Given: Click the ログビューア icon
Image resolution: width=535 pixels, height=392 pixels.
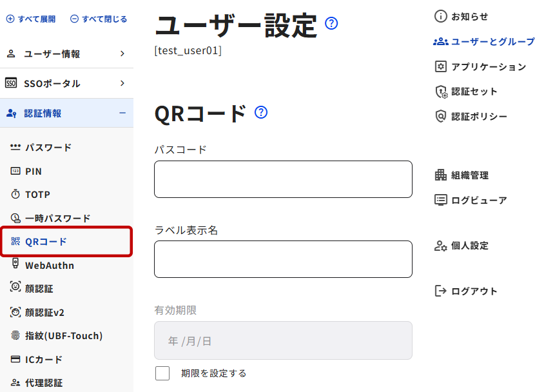Looking at the screenshot, I should click(x=441, y=200).
